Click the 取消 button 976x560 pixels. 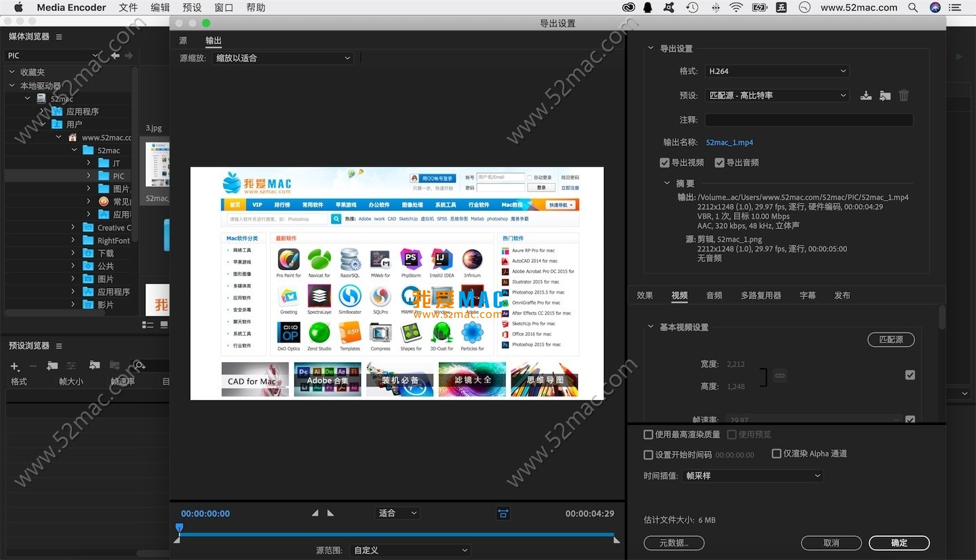832,543
